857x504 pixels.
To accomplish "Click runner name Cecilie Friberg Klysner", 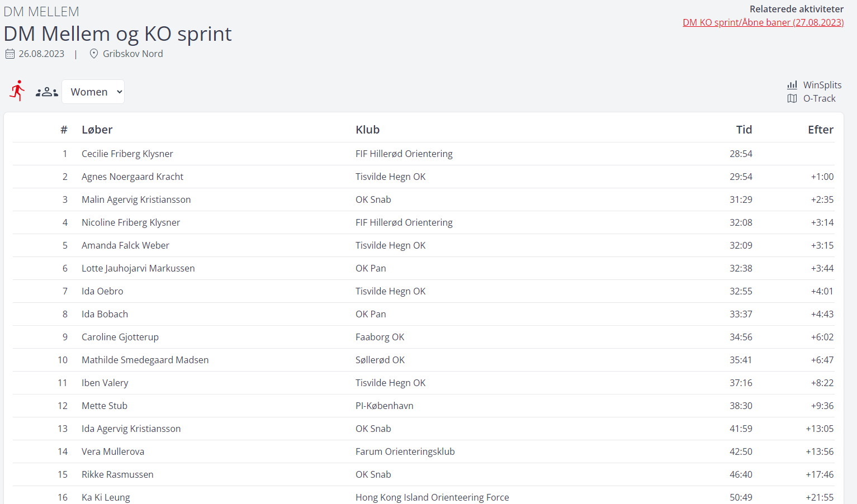I will (127, 154).
